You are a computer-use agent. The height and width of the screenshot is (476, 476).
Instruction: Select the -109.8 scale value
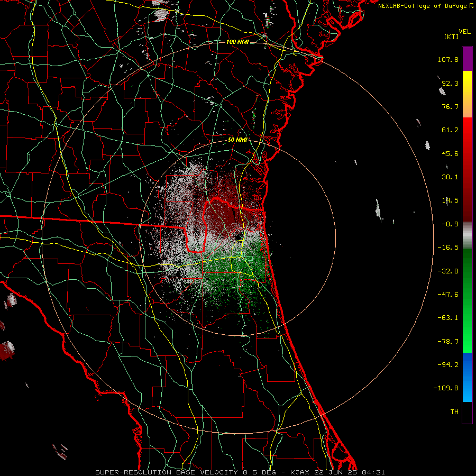[446, 388]
